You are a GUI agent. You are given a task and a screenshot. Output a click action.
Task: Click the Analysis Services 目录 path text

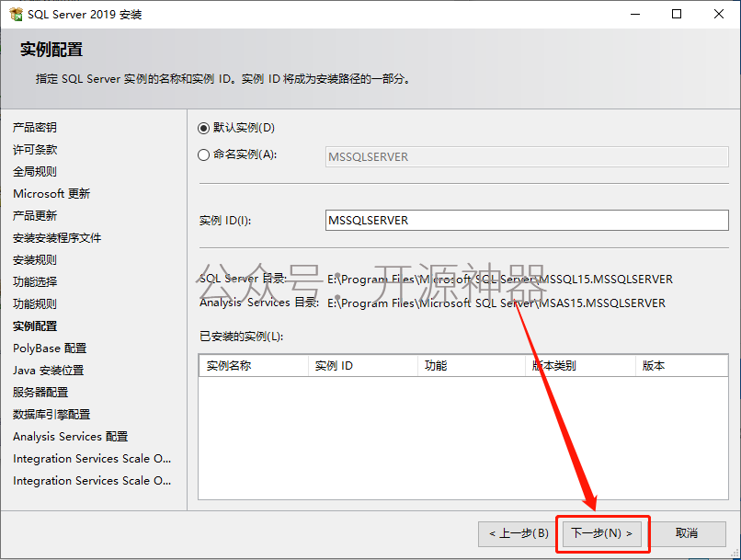coord(496,303)
